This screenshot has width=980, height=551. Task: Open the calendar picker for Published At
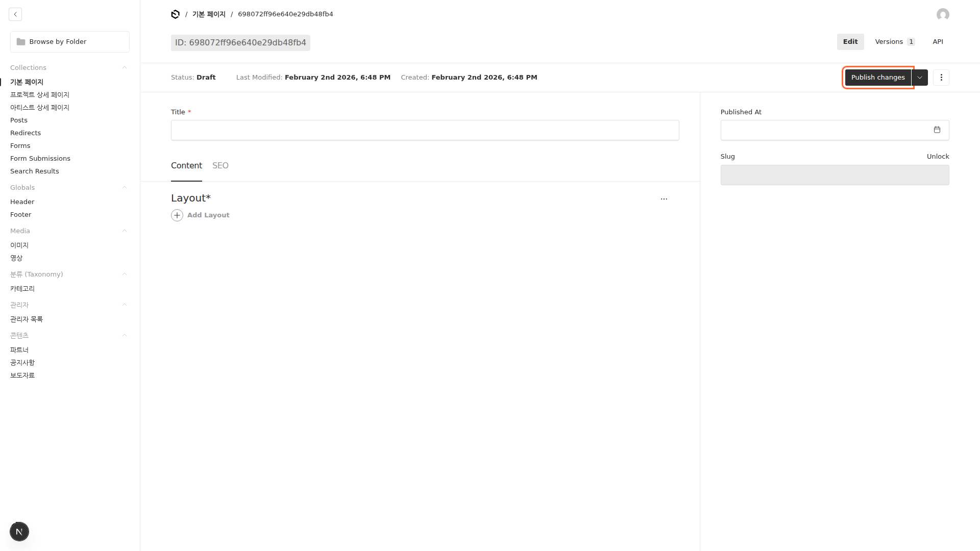(937, 130)
